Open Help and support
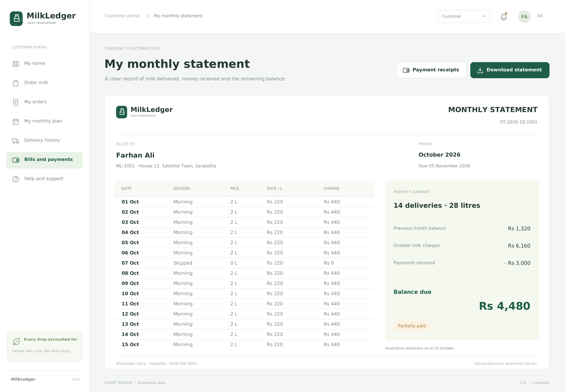This screenshot has height=392, width=565. click(45, 179)
